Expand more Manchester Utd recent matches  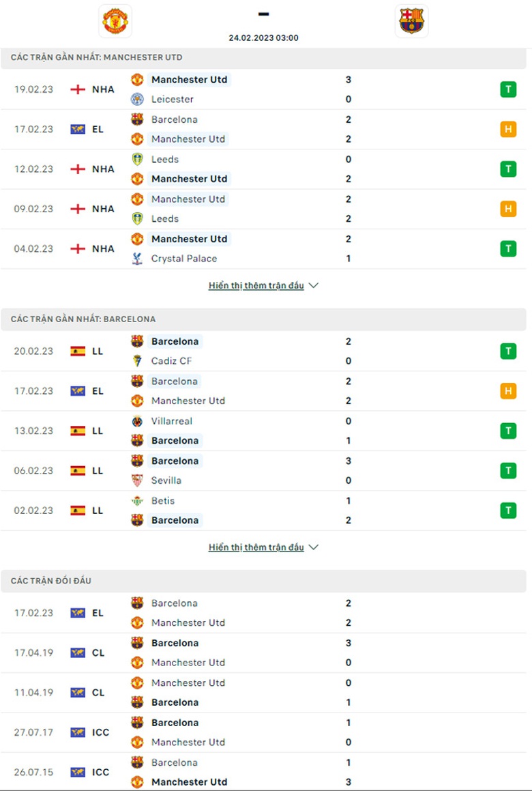tap(263, 286)
